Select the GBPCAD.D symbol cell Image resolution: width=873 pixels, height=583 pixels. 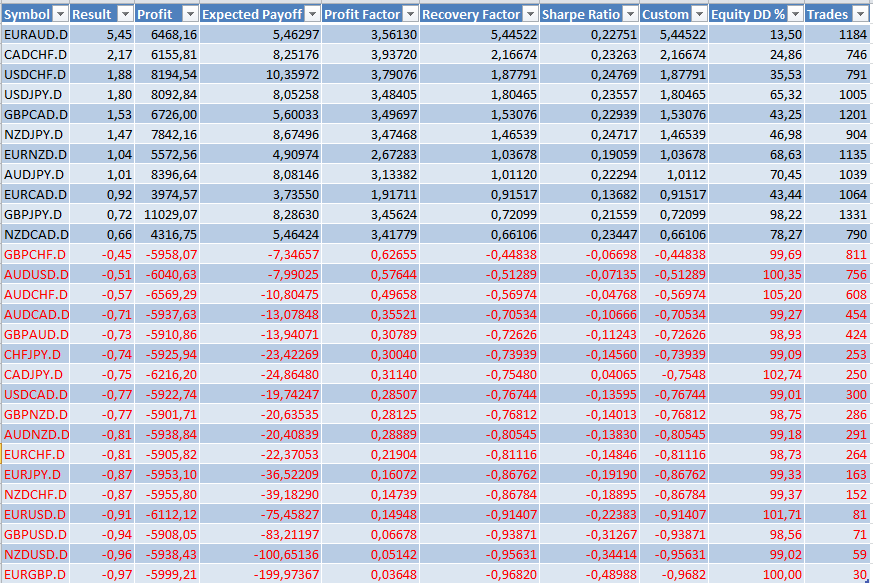(x=35, y=115)
